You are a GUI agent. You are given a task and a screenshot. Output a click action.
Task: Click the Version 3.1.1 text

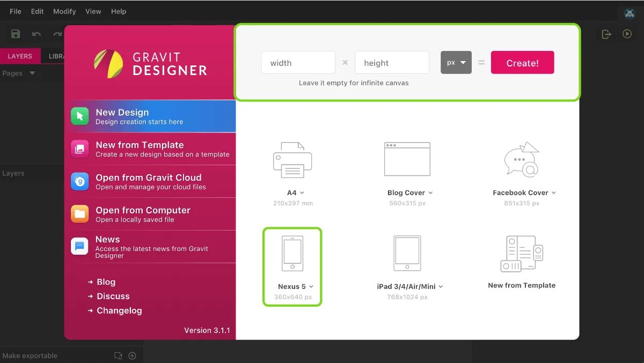(207, 330)
